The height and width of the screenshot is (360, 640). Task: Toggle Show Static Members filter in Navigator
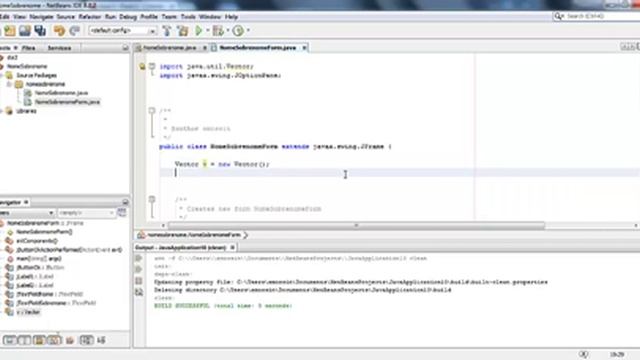39,340
